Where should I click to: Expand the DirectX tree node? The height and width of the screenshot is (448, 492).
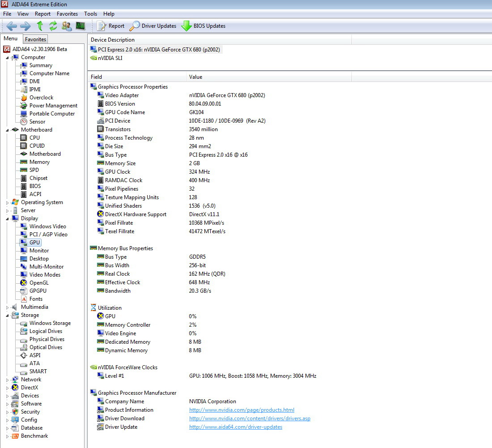[x=8, y=388]
